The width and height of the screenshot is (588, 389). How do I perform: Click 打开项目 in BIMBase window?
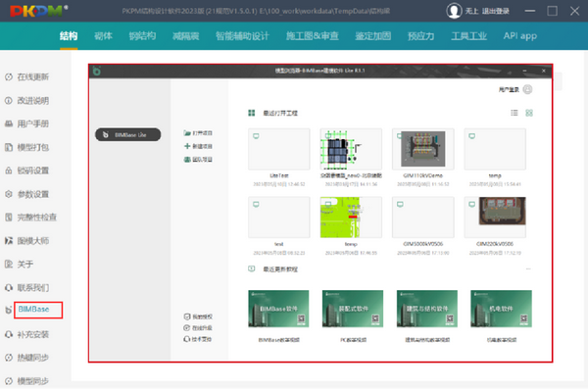[x=198, y=133]
